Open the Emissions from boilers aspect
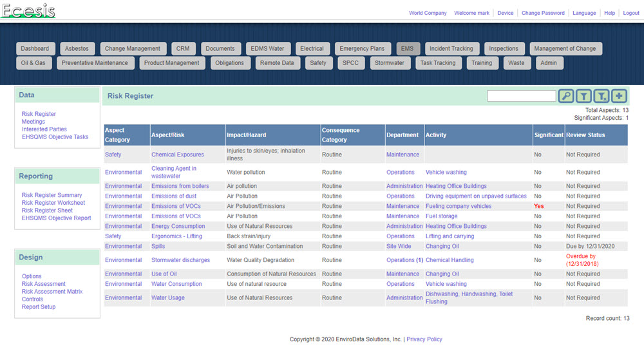The width and height of the screenshot is (644, 358). (x=180, y=186)
